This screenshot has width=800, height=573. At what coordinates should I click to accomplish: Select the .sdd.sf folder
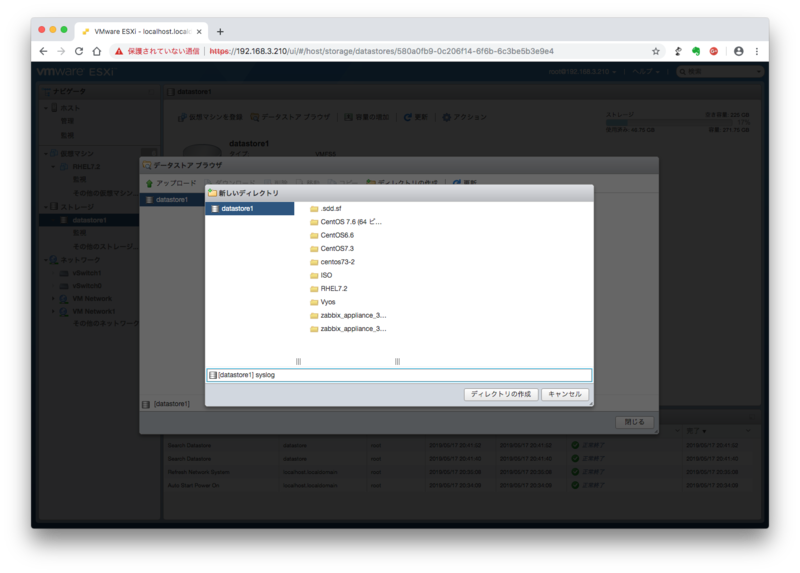(331, 209)
